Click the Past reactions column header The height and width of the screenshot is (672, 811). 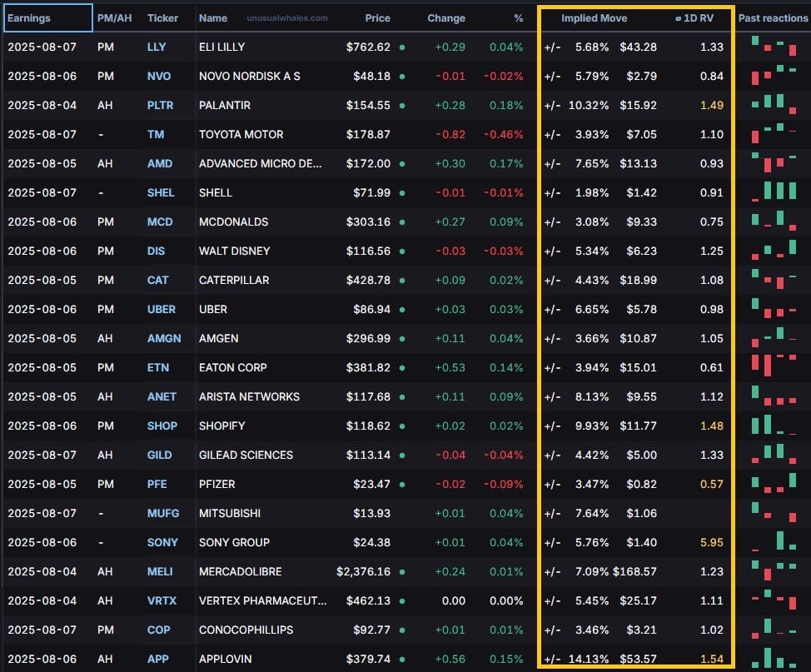773,18
